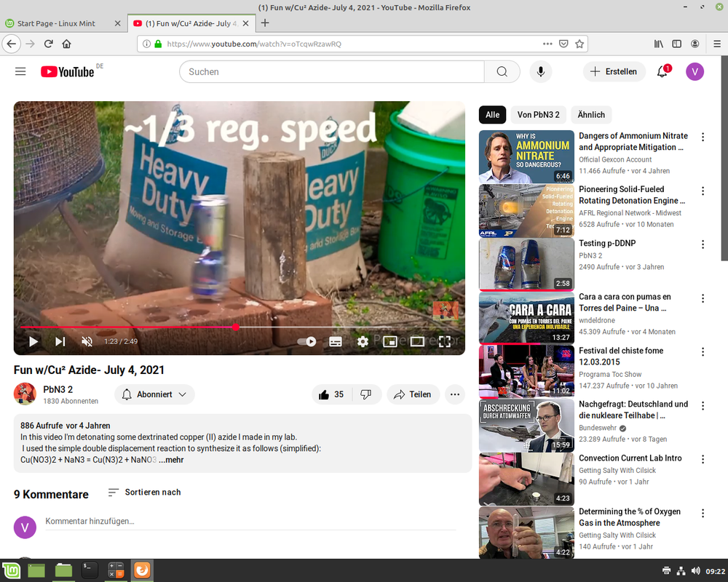Go back in Firefox
The image size is (728, 582).
point(12,44)
